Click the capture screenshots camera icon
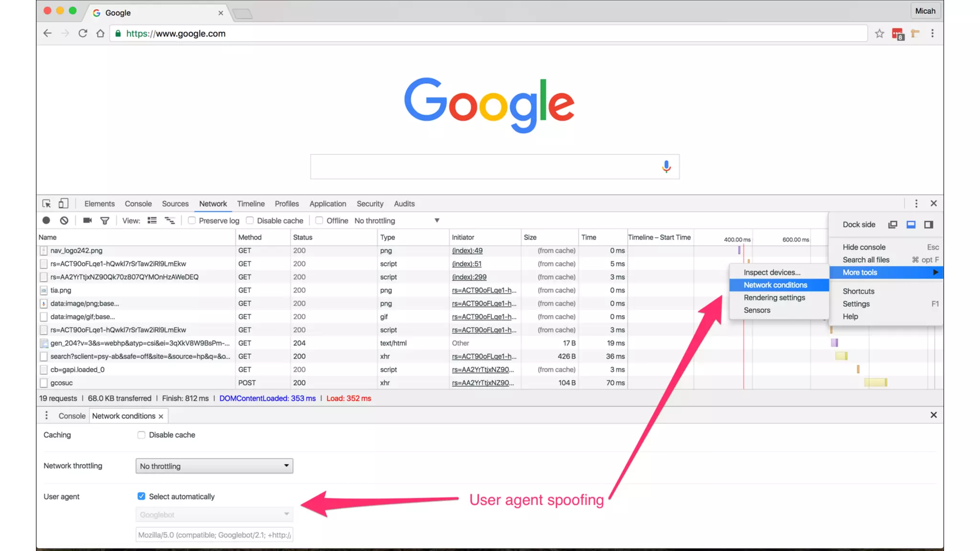Screen dimensions: 980x551 pyautogui.click(x=87, y=220)
